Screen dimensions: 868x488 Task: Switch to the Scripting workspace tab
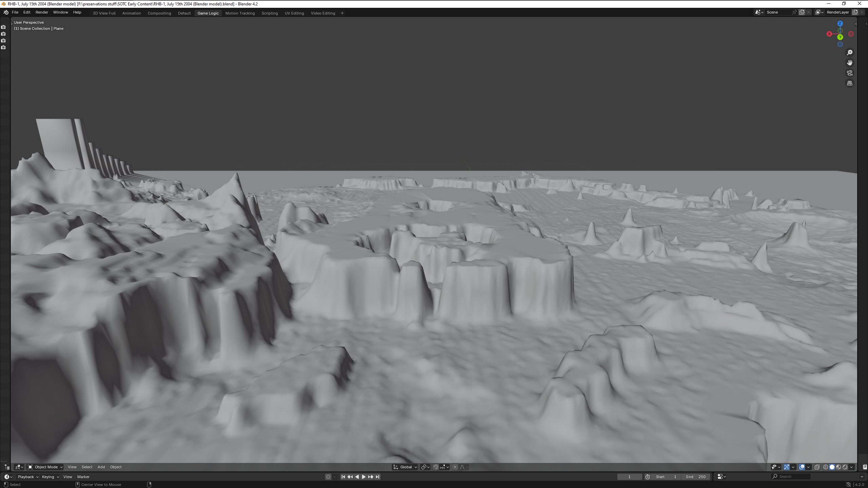click(270, 13)
